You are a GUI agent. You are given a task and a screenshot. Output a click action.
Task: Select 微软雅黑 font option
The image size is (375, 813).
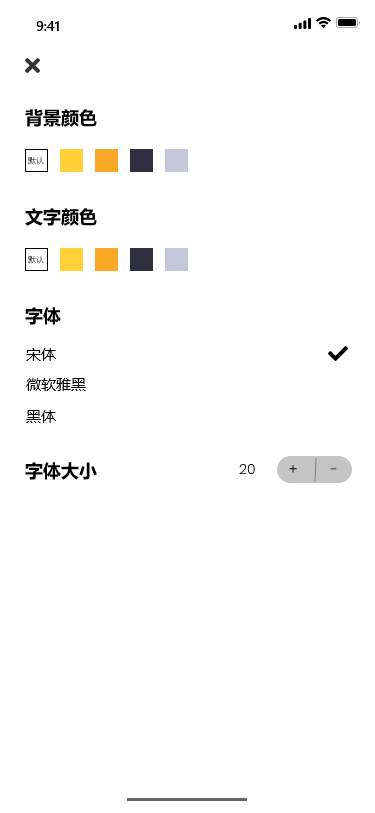point(56,385)
